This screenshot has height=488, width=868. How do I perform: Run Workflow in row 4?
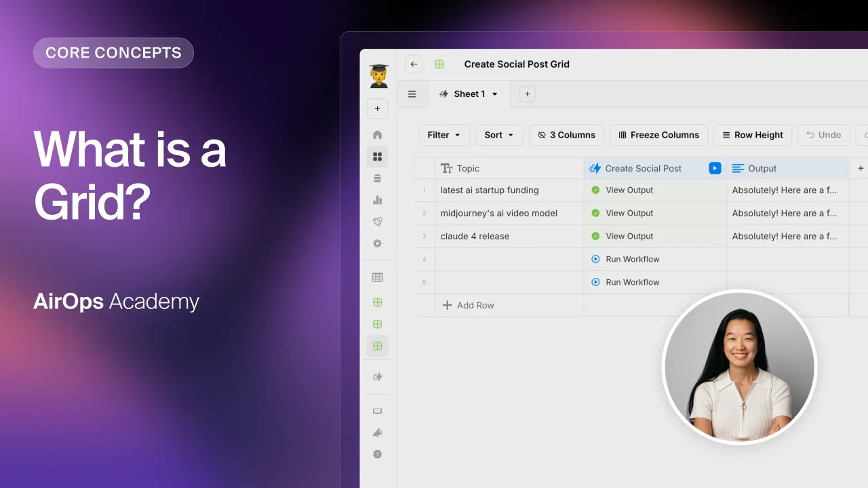tap(626, 260)
